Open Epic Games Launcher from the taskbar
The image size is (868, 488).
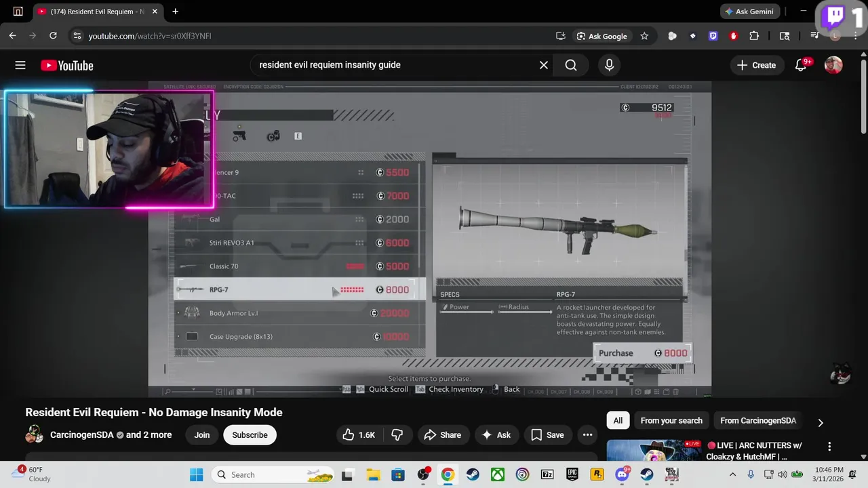[572, 474]
